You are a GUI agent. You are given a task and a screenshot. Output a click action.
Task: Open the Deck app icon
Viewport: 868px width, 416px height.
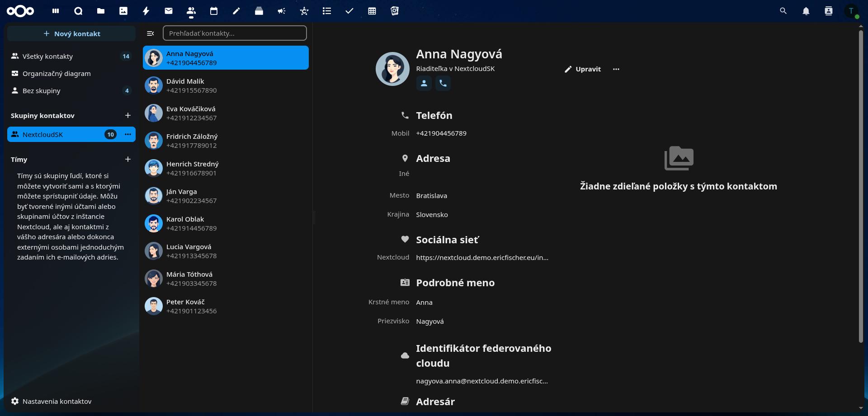click(x=259, y=11)
